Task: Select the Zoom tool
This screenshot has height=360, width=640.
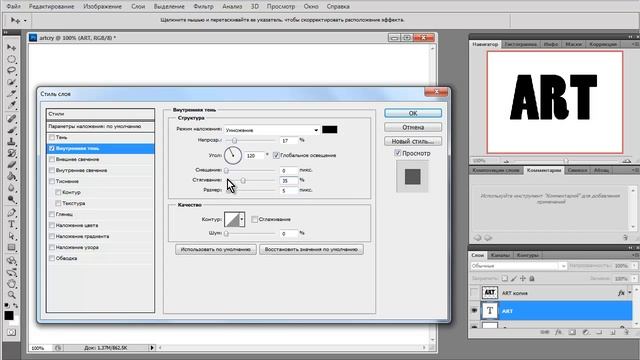Action: point(11,295)
